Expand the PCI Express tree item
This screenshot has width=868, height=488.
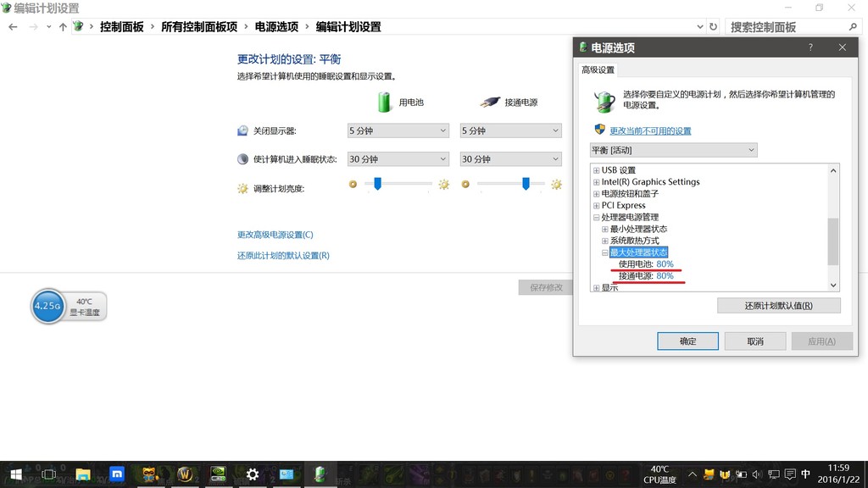[597, 205]
